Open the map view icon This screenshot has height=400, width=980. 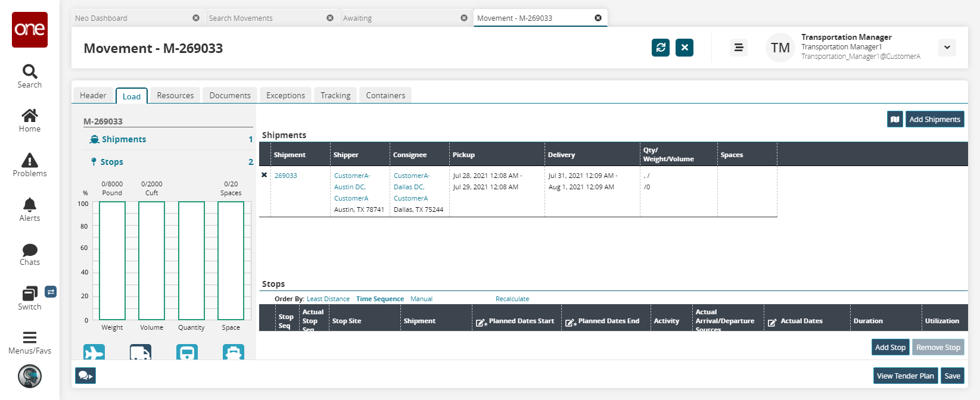[895, 120]
